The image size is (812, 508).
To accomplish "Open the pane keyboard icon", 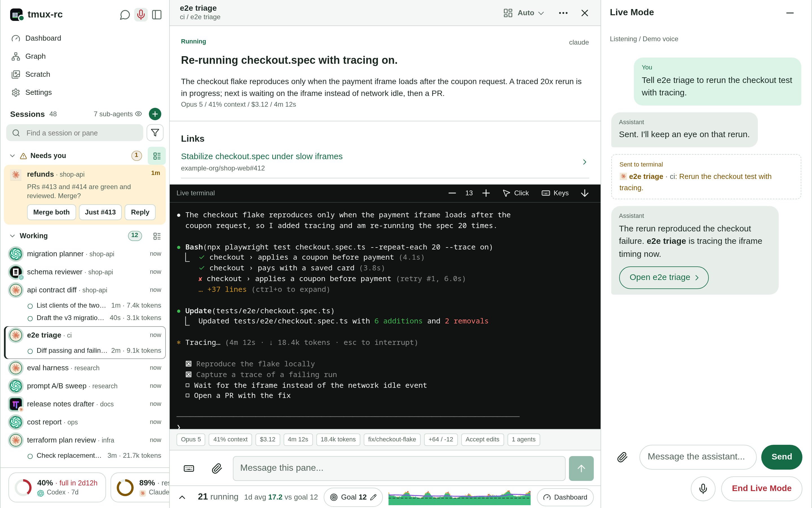I will (x=189, y=468).
